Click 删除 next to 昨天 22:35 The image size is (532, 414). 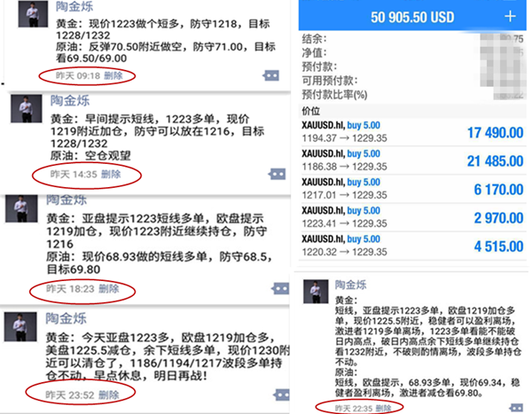(x=386, y=407)
